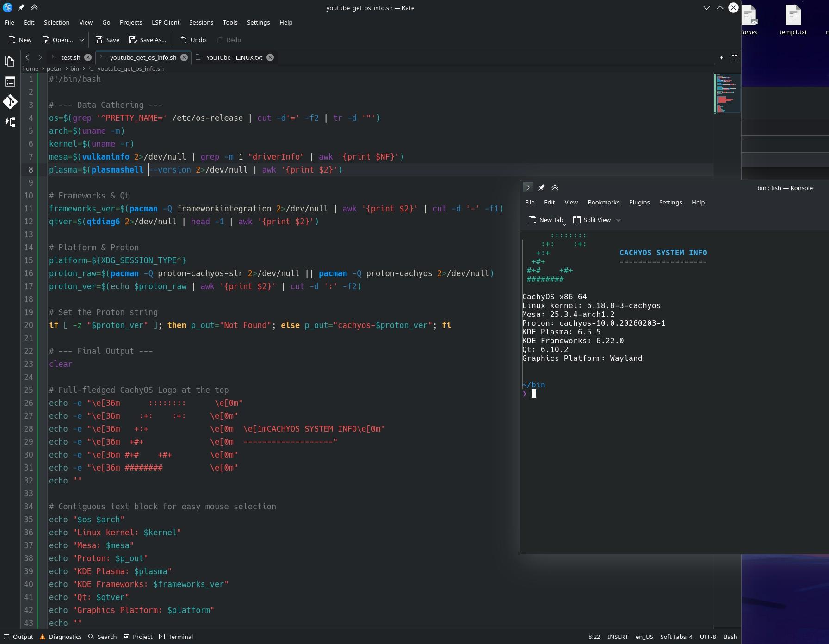The width and height of the screenshot is (829, 644).
Task: Open the LSP Client menu
Action: coord(165,22)
